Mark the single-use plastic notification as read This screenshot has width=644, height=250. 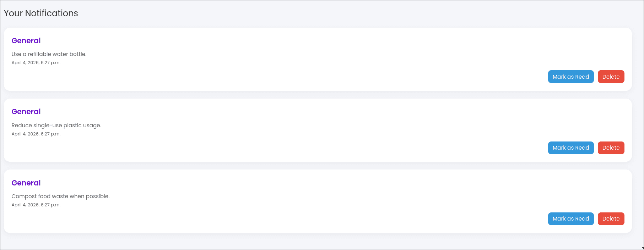tap(570, 148)
